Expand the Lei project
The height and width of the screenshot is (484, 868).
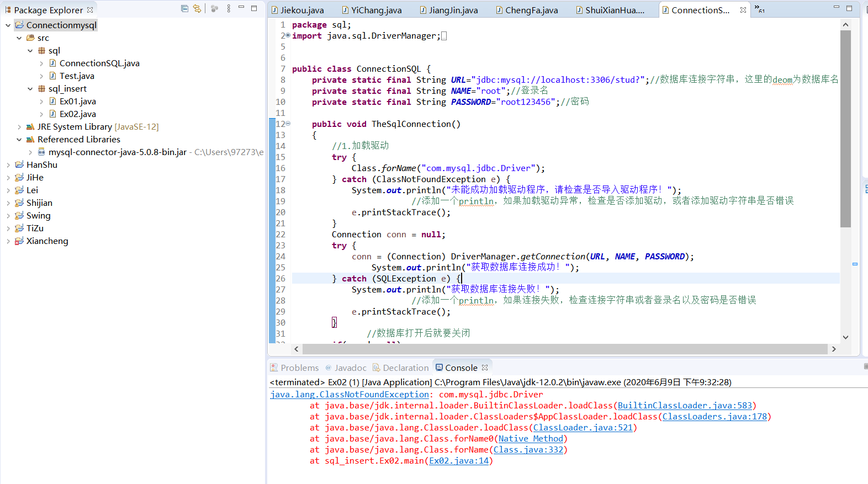(8, 190)
